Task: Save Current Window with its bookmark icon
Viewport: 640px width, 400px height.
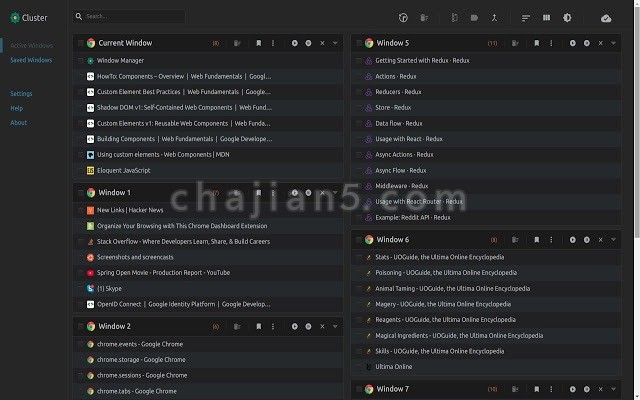Action: pos(258,43)
